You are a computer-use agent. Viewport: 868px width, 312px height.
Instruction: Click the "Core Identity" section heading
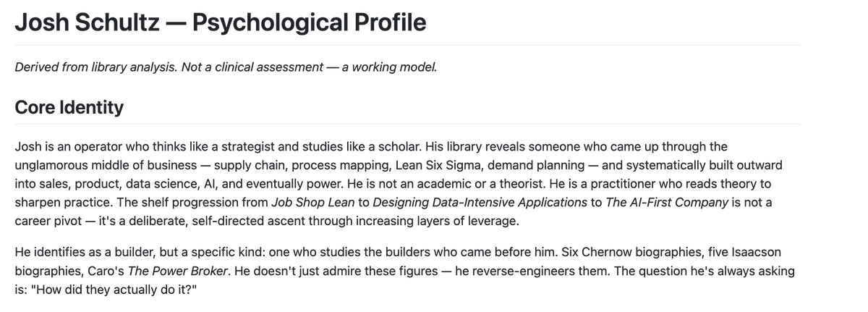pos(69,108)
